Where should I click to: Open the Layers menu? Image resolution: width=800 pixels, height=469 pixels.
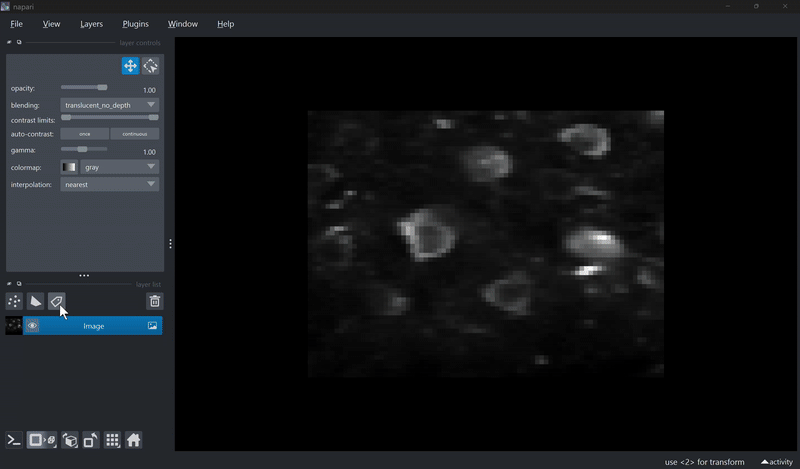point(91,24)
